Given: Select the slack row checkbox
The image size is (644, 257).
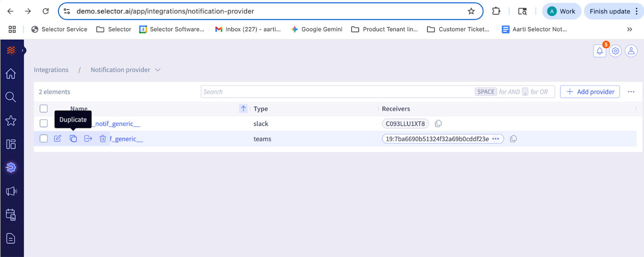Looking at the screenshot, I should [44, 123].
